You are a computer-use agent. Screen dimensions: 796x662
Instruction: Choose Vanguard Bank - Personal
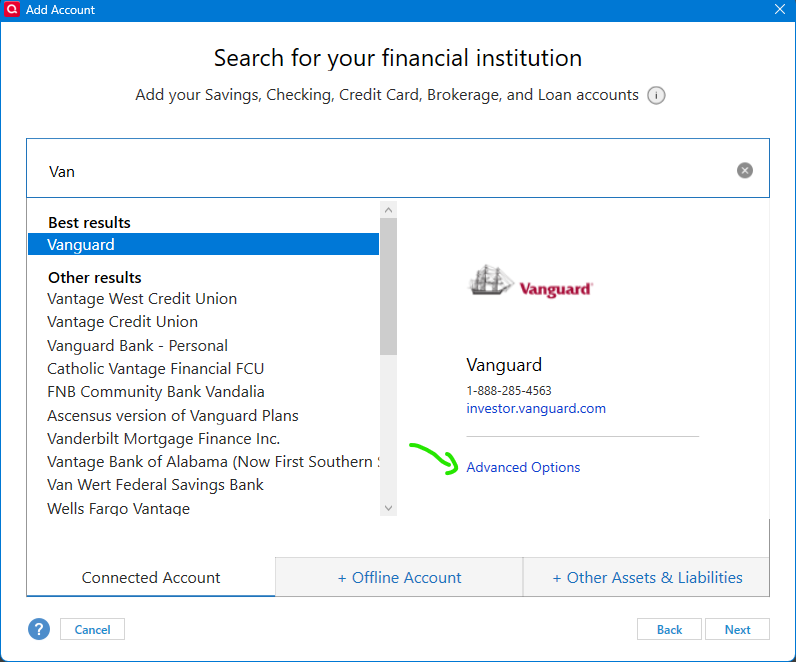pos(138,346)
